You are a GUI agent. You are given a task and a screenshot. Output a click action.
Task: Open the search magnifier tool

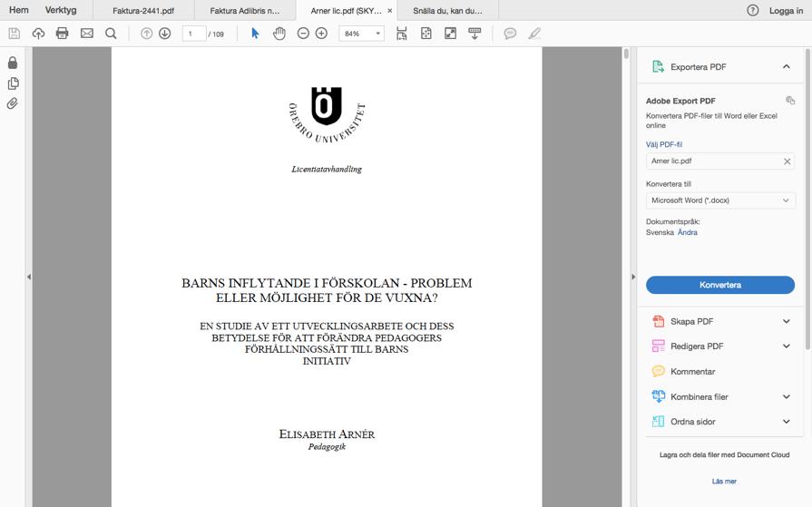pos(111,34)
